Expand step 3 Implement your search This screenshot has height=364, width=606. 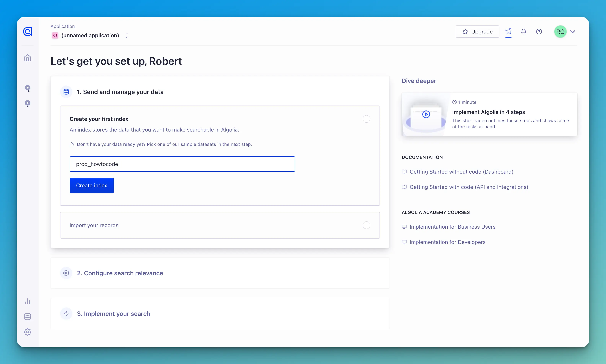[220, 314]
